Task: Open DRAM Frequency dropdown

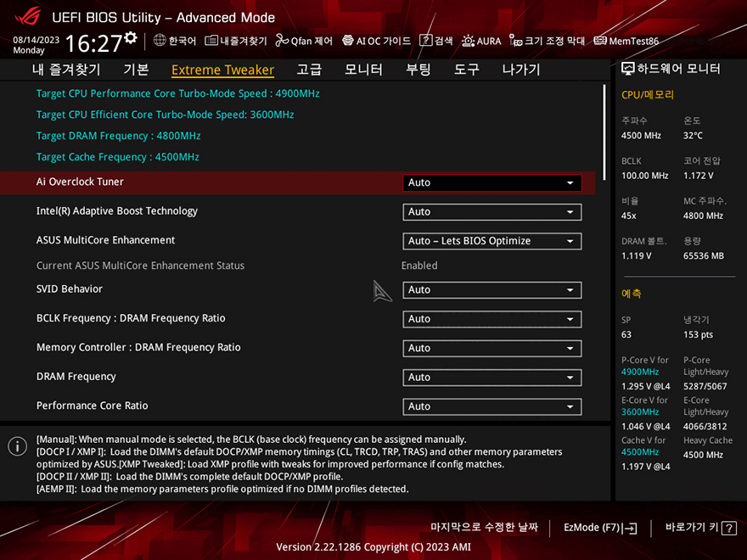Action: coord(492,377)
